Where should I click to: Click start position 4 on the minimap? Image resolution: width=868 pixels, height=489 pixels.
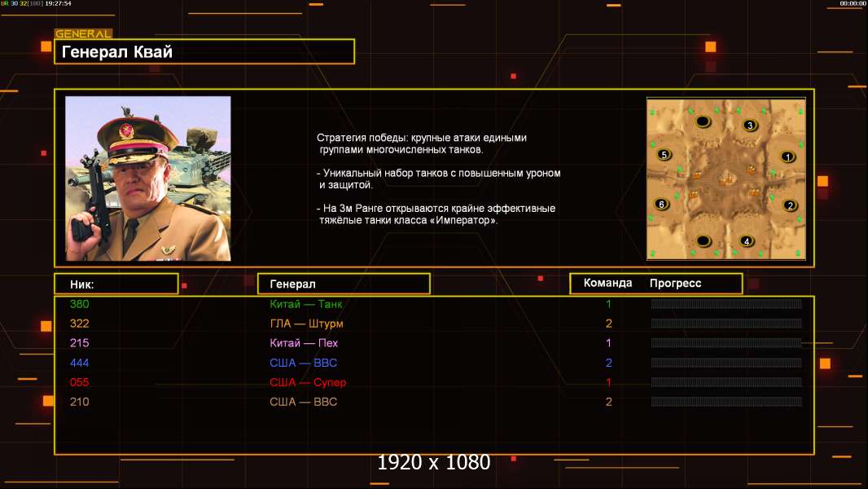pyautogui.click(x=747, y=241)
